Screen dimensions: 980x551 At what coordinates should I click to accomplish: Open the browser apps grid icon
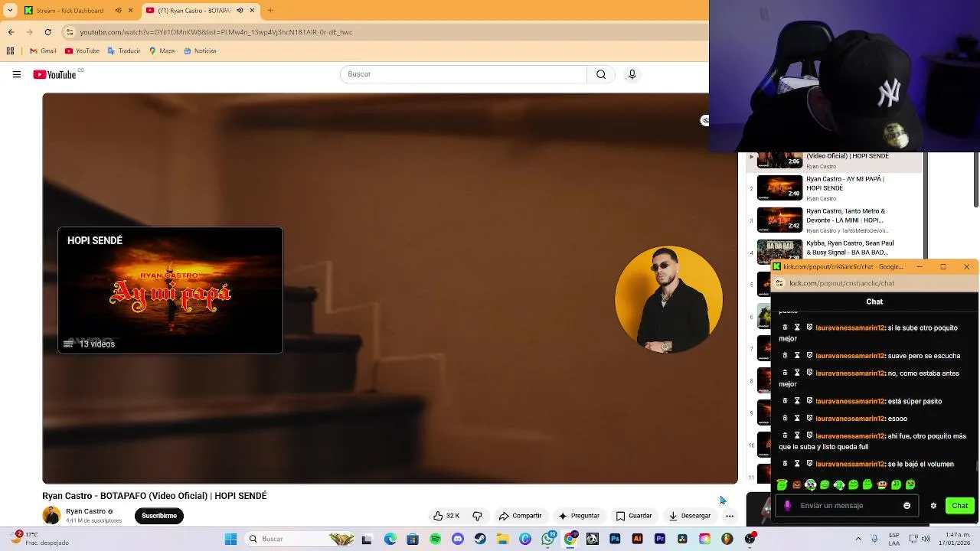point(10,51)
